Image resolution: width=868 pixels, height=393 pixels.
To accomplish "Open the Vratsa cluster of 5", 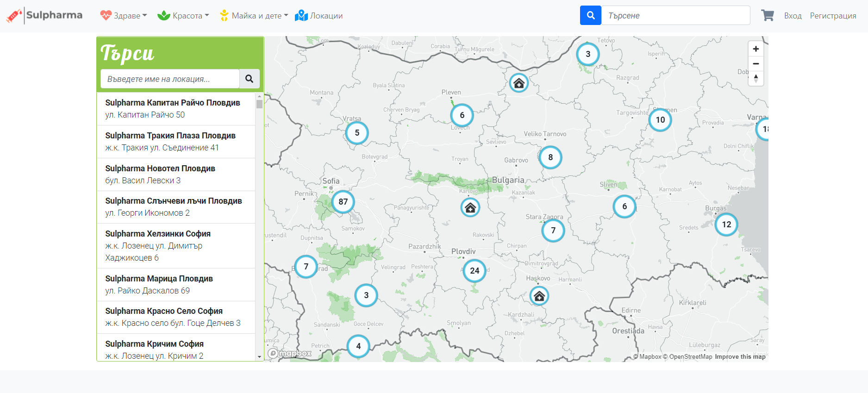I will tap(357, 133).
